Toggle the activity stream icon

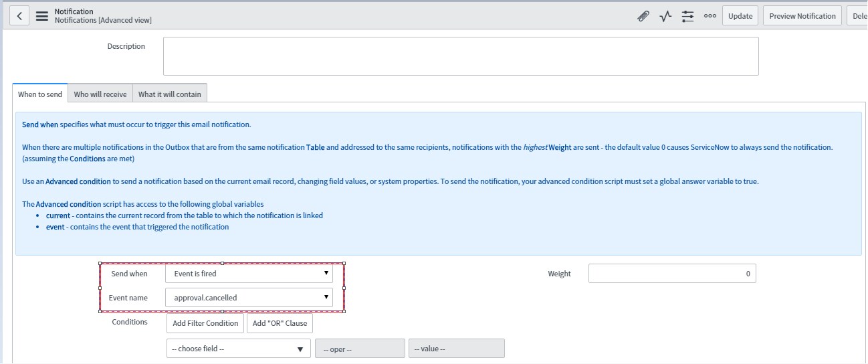tap(665, 17)
